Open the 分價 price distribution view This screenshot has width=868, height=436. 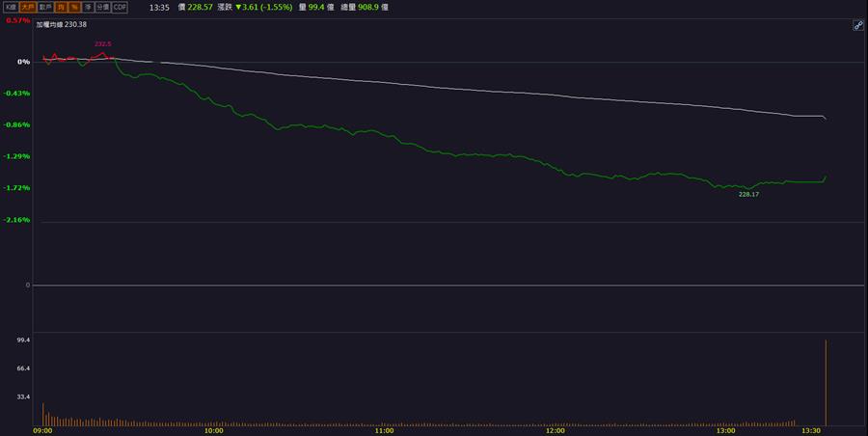tap(103, 7)
